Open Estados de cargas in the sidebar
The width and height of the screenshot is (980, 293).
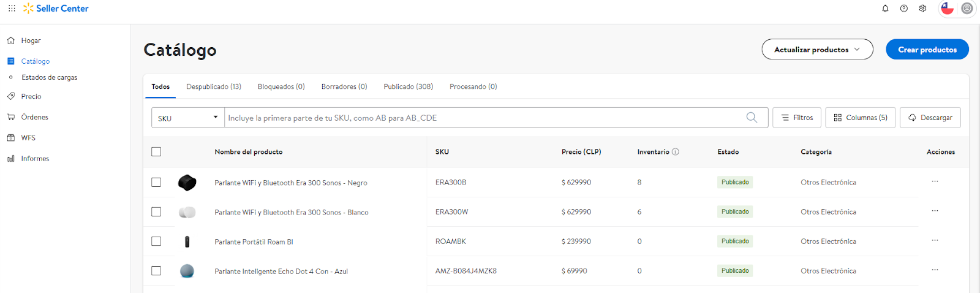point(50,77)
